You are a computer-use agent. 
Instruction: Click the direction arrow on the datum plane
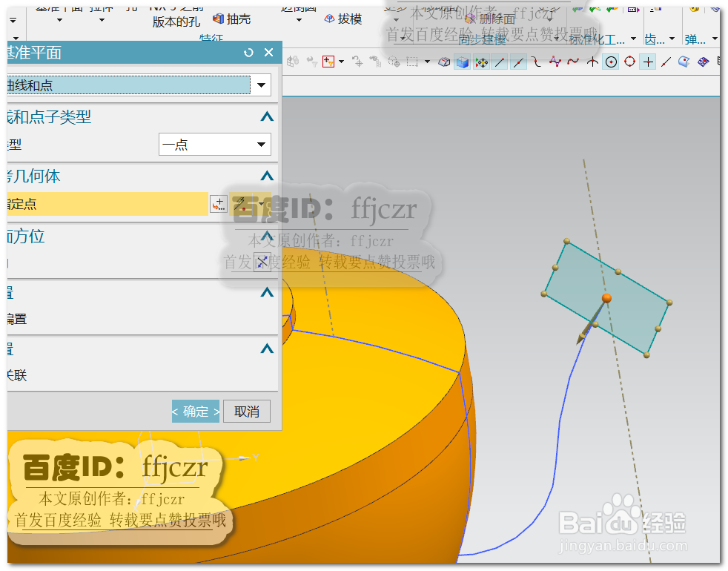[x=591, y=322]
